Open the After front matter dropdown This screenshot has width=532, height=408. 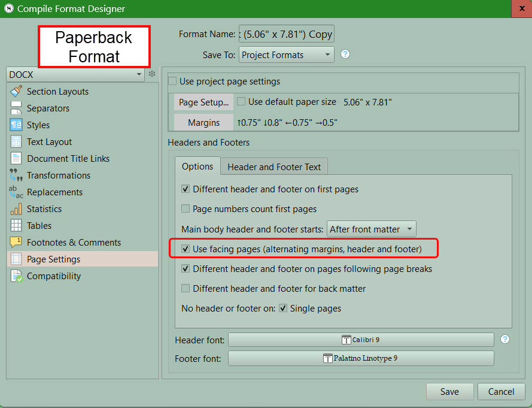click(x=371, y=229)
